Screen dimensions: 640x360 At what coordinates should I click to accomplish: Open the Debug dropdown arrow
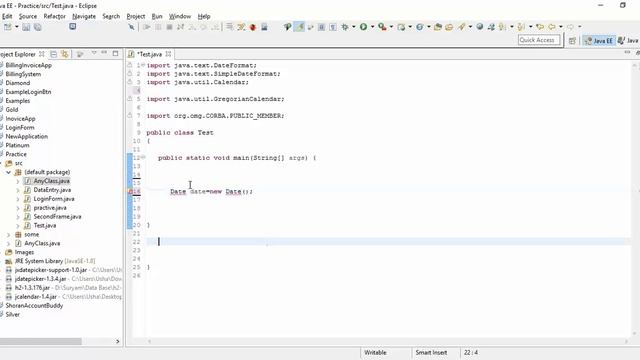pos(353,27)
